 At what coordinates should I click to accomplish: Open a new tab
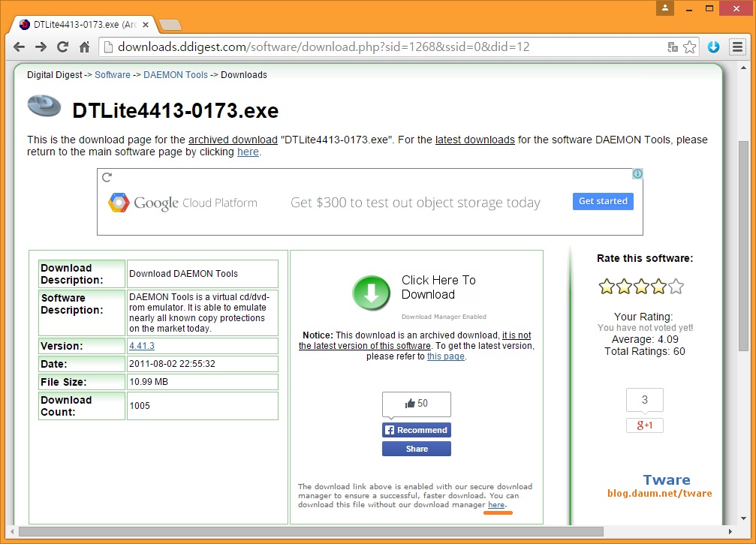pos(170,25)
